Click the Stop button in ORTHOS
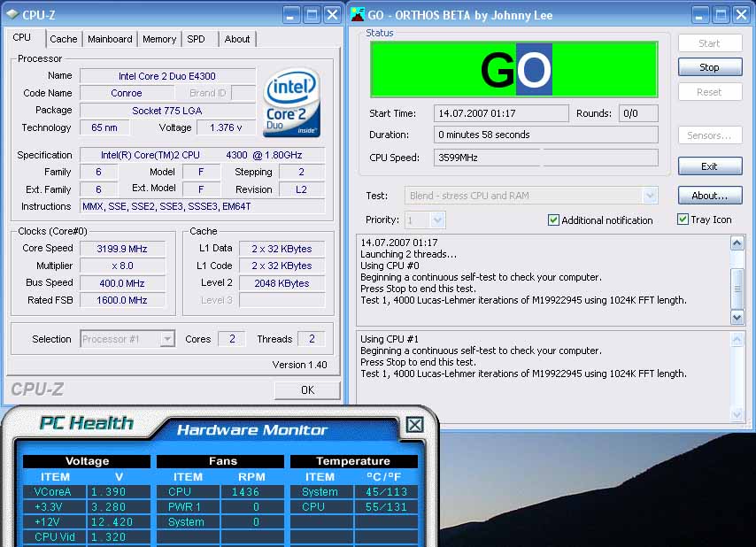 (710, 67)
